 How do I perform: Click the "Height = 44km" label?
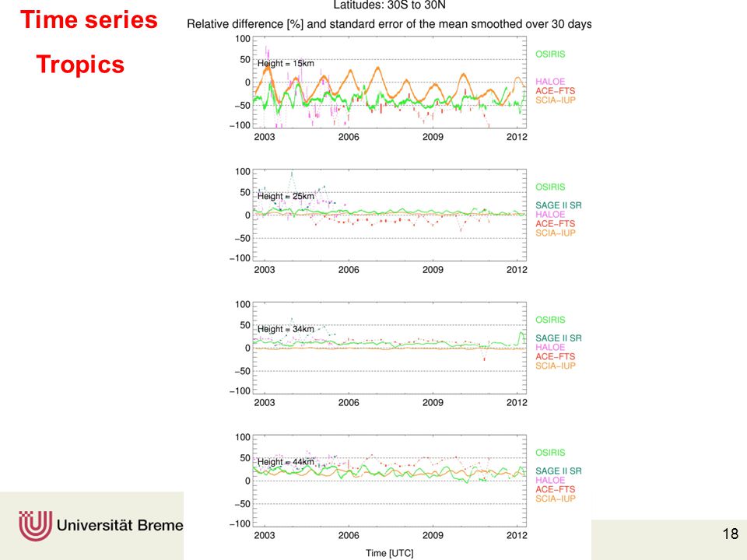(286, 462)
